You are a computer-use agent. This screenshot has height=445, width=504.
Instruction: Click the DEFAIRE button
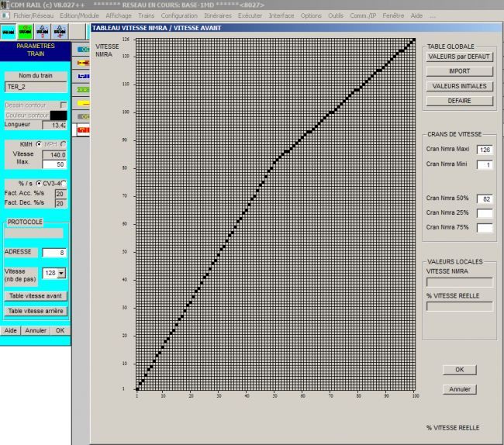(459, 101)
